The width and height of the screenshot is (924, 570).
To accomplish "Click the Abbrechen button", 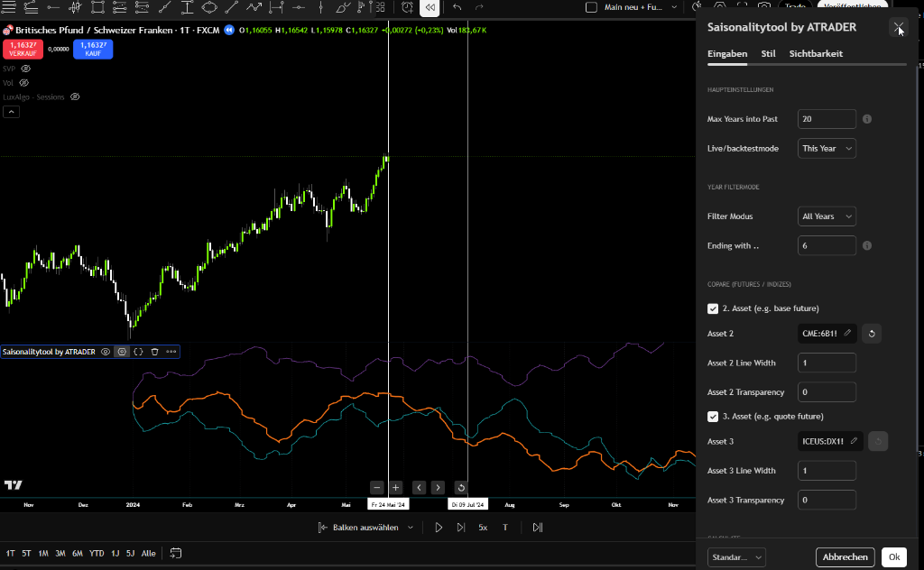I will [845, 557].
